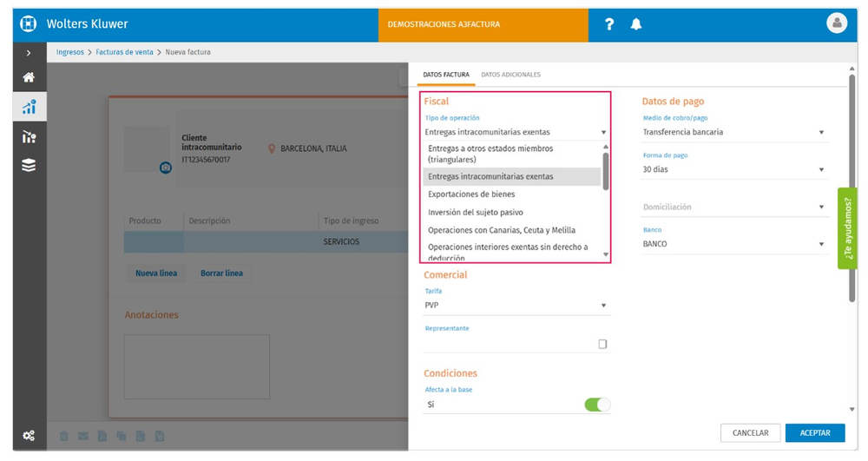Viewport: 868px width, 461px height.
Task: Click the client photo placeholder thumbnail
Action: tap(147, 148)
